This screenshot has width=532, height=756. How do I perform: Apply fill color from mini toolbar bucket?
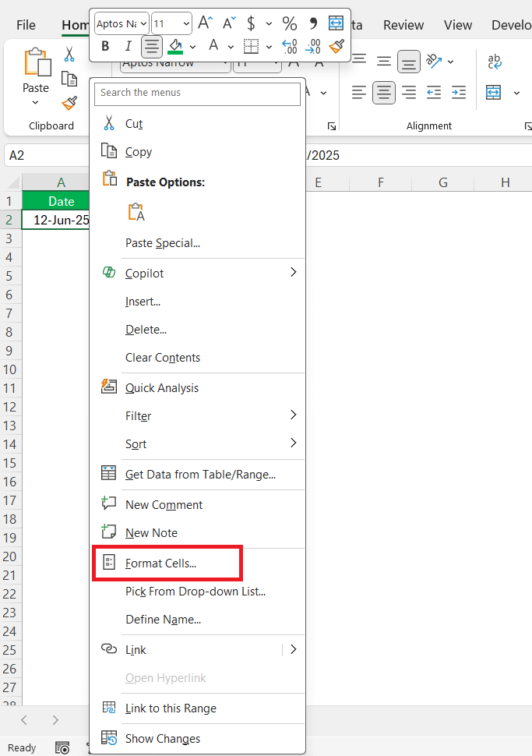175,47
